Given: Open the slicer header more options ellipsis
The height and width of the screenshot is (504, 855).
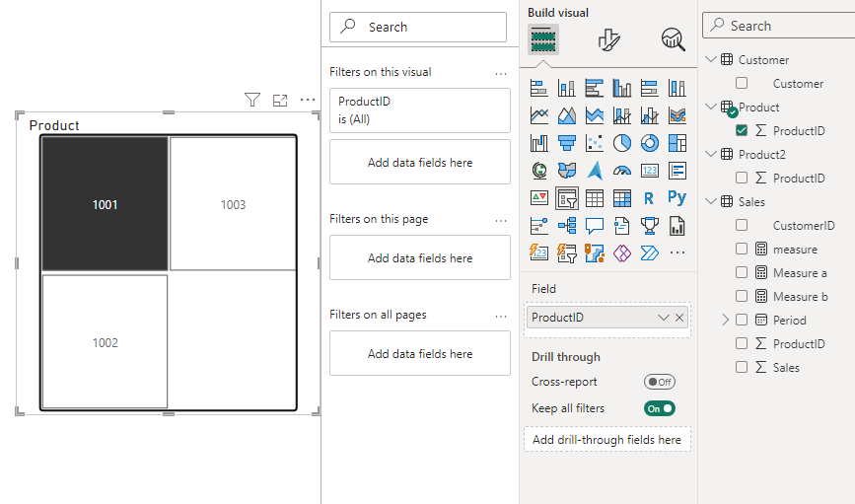Looking at the screenshot, I should click(x=308, y=100).
